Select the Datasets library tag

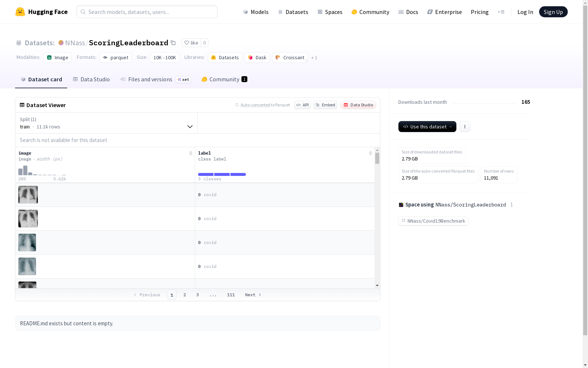point(225,57)
